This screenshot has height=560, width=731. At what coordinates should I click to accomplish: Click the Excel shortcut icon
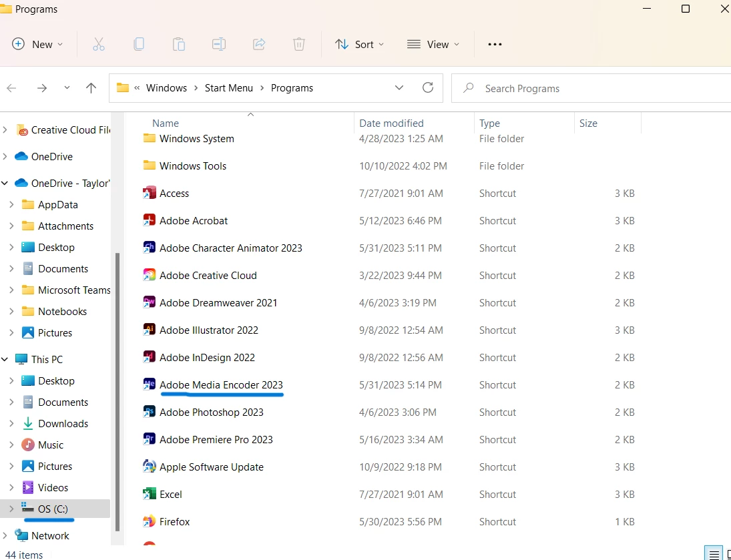tap(149, 494)
